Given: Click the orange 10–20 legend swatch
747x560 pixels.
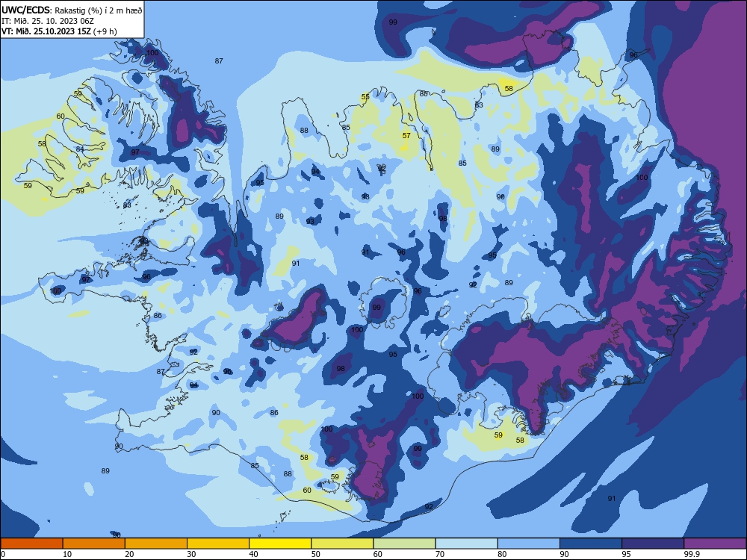Looking at the screenshot, I should point(94,544).
